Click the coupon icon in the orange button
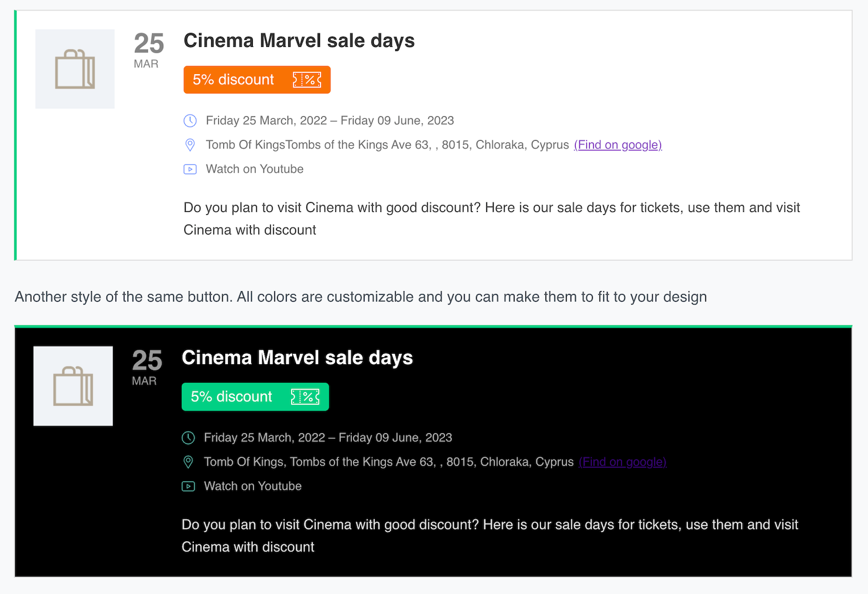 tap(307, 80)
